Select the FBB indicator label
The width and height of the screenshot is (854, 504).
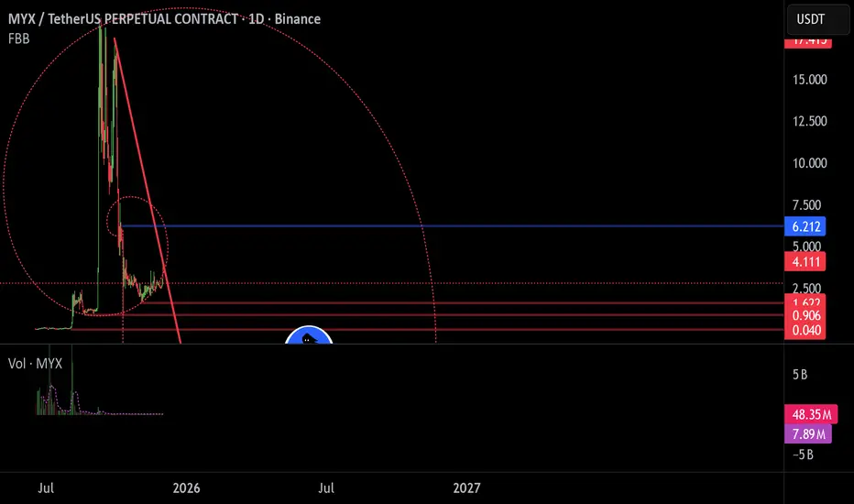click(x=19, y=38)
